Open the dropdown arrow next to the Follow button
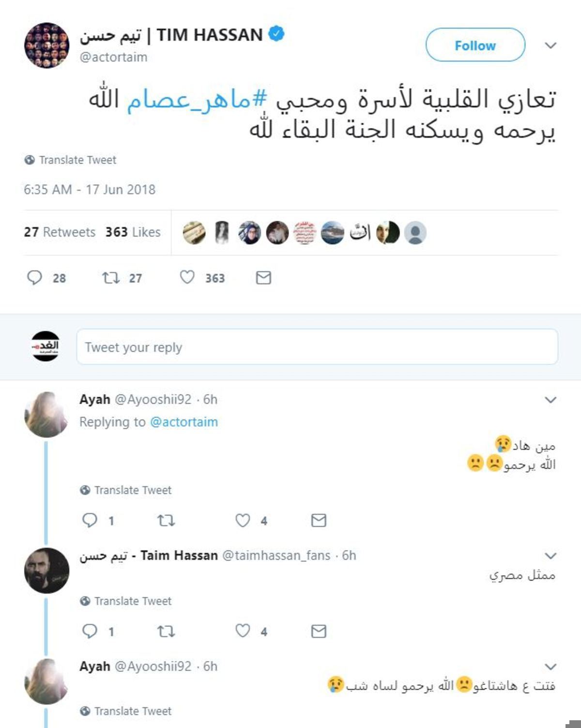581x728 pixels. 550,45
